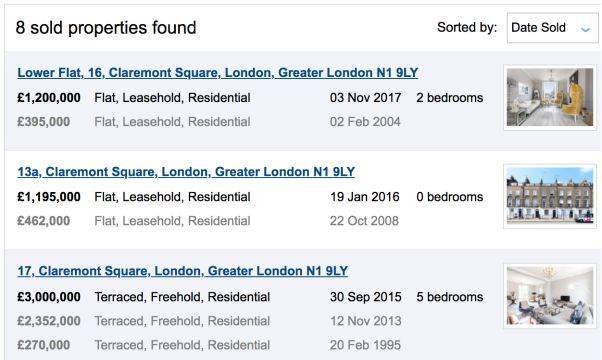Open the Date Sold sort dropdown
Viewport: 602px width, 360px height.
[x=552, y=28]
